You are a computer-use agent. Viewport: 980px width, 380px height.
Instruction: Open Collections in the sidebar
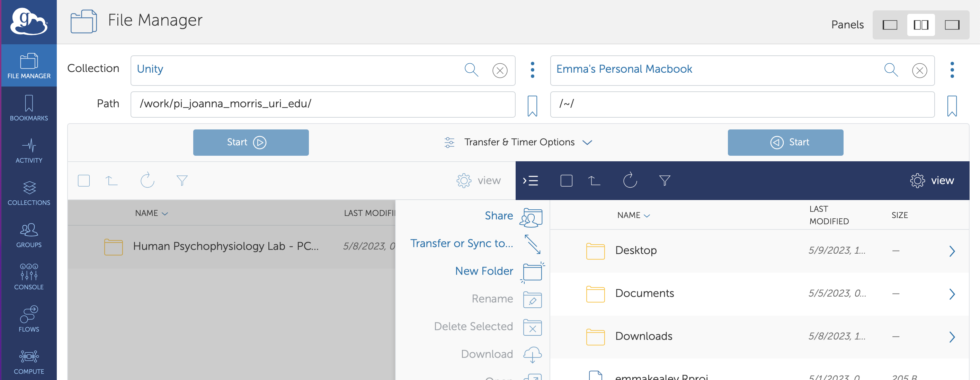[x=29, y=192]
